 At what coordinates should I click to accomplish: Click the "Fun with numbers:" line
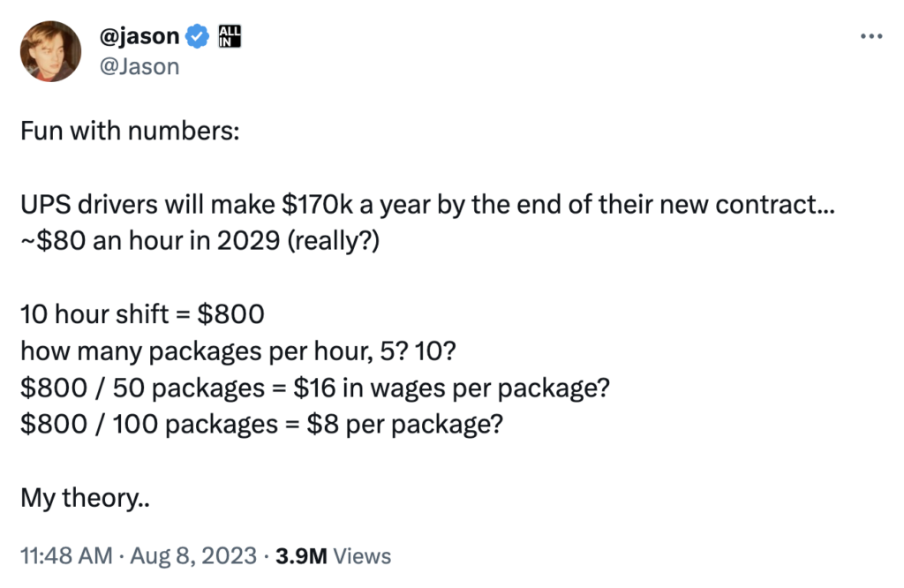tap(130, 131)
